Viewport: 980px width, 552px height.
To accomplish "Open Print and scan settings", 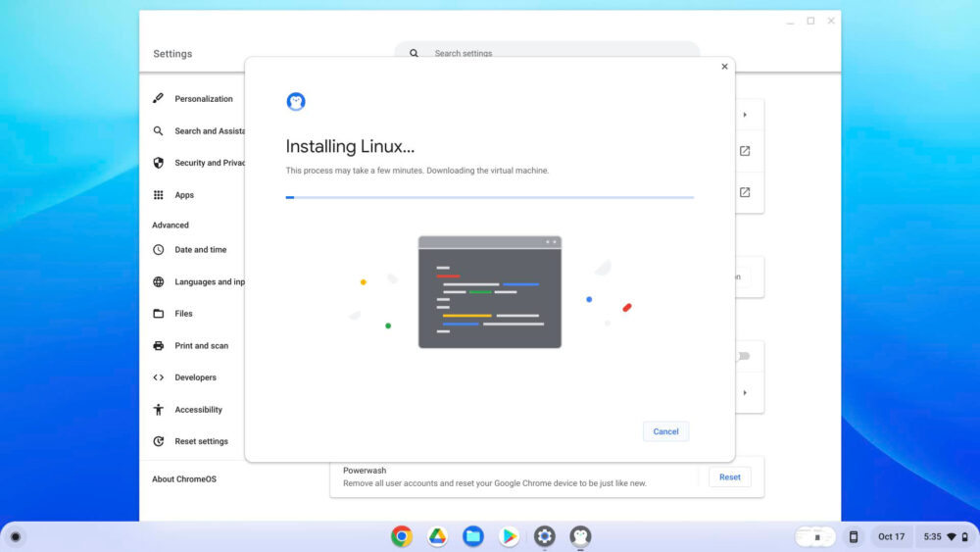I will pos(201,346).
